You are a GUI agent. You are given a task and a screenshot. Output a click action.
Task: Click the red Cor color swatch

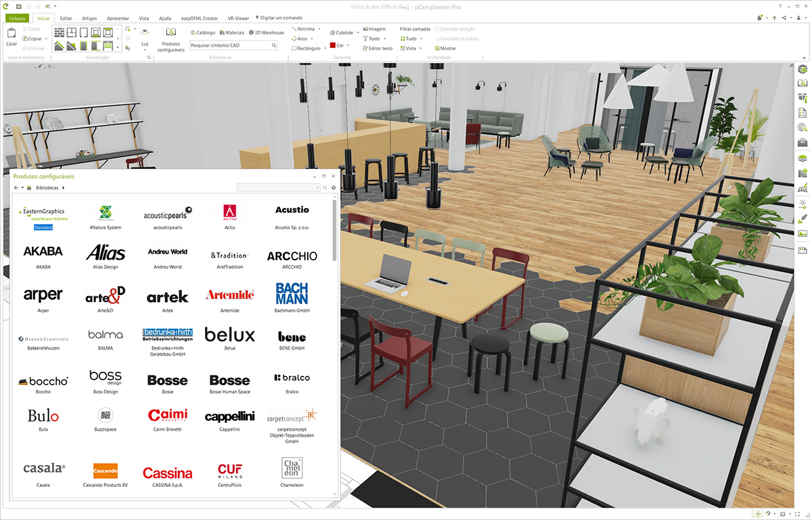[x=333, y=45]
